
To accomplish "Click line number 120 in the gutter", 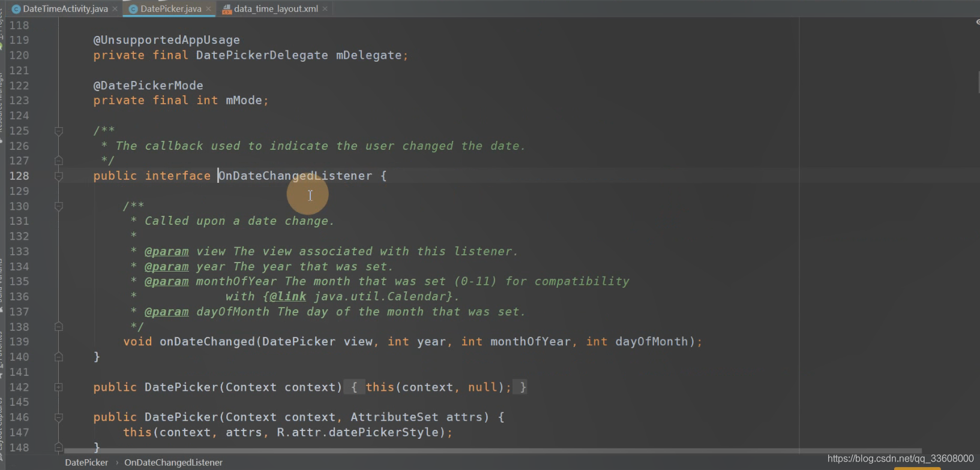I will pos(19,55).
